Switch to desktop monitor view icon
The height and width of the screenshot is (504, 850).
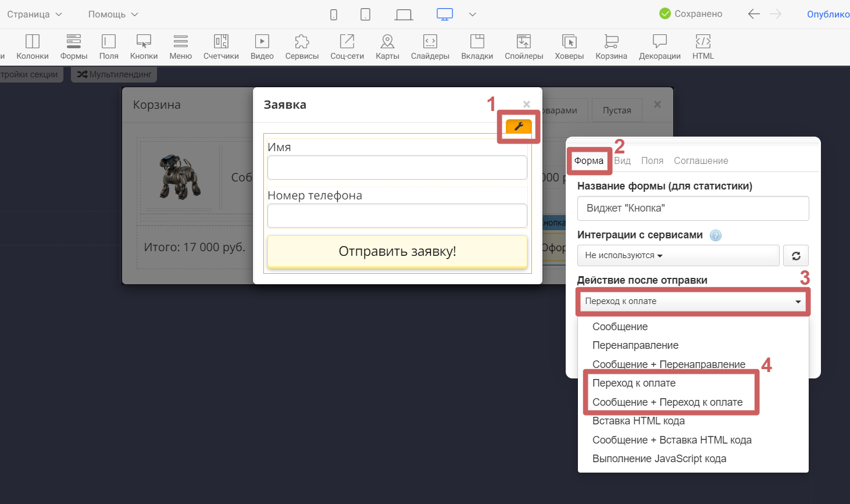pos(445,15)
